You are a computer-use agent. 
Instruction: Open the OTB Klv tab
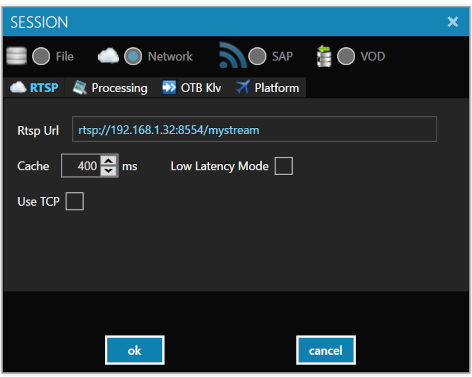[x=192, y=88]
